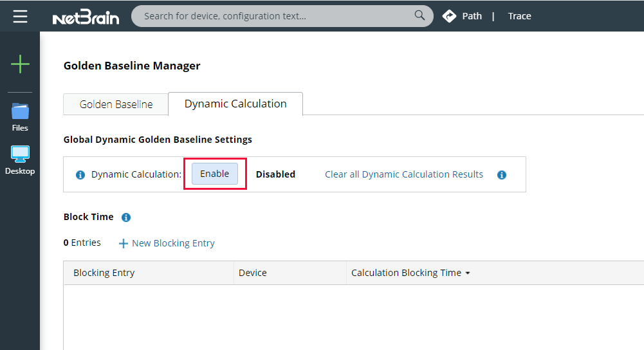This screenshot has width=644, height=350.
Task: Show info next to Clear all results link
Action: tap(501, 174)
